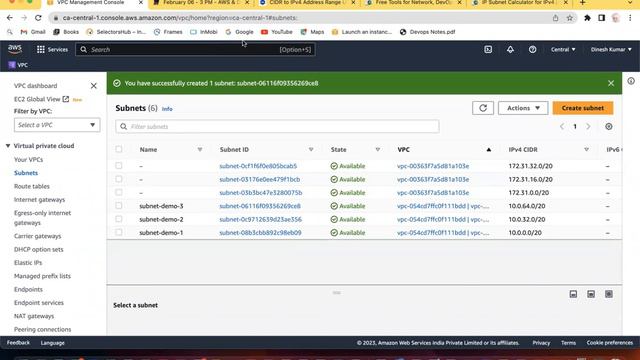This screenshot has height=360, width=640.
Task: Check row with CIDR 172.31.16.0/20
Action: click(119, 179)
